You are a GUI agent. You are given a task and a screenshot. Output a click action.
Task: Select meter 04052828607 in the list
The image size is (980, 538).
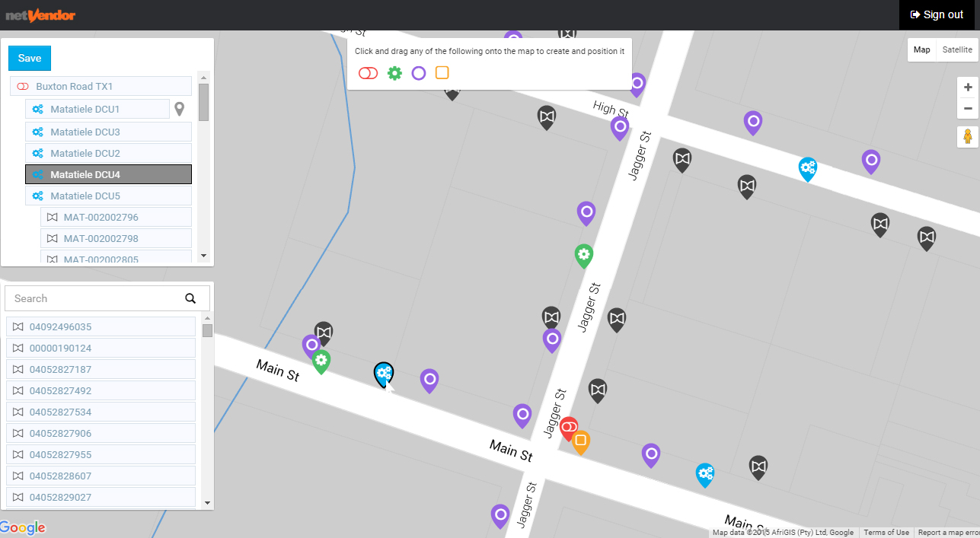tap(101, 476)
